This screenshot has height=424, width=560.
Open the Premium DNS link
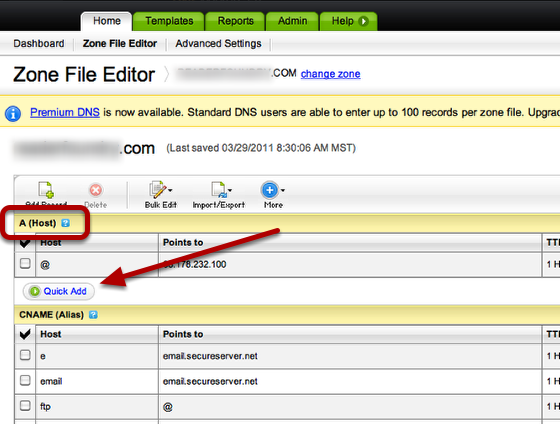[x=65, y=113]
